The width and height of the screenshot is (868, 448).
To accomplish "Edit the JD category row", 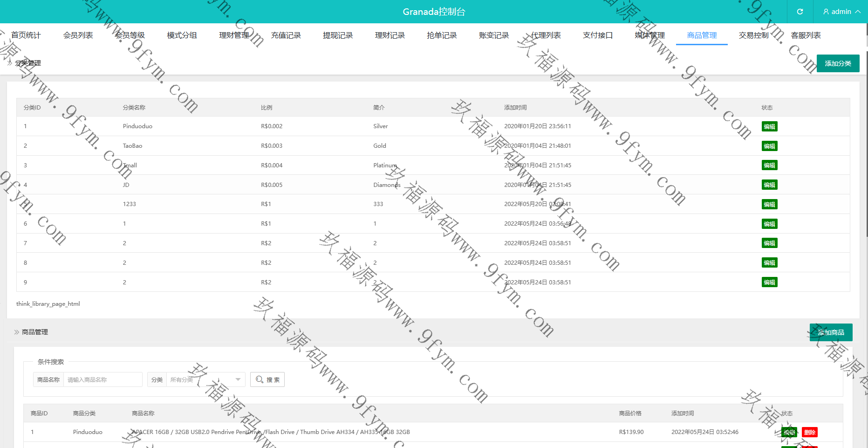I will coord(769,185).
